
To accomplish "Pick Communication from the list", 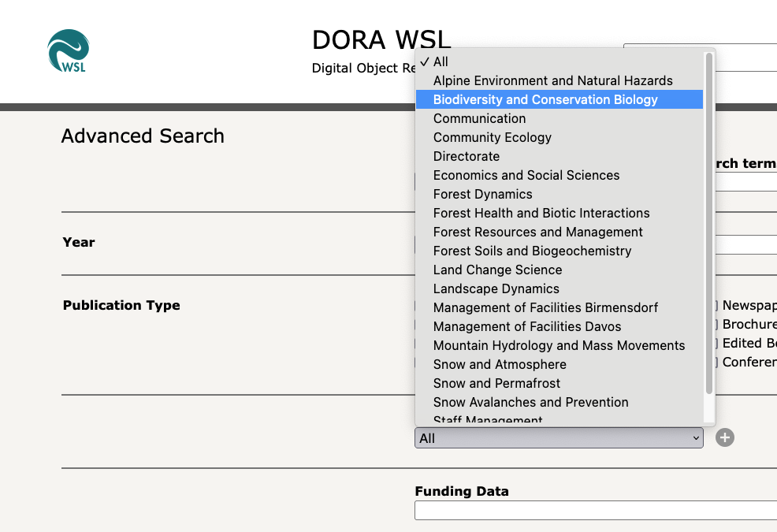I will [559, 118].
